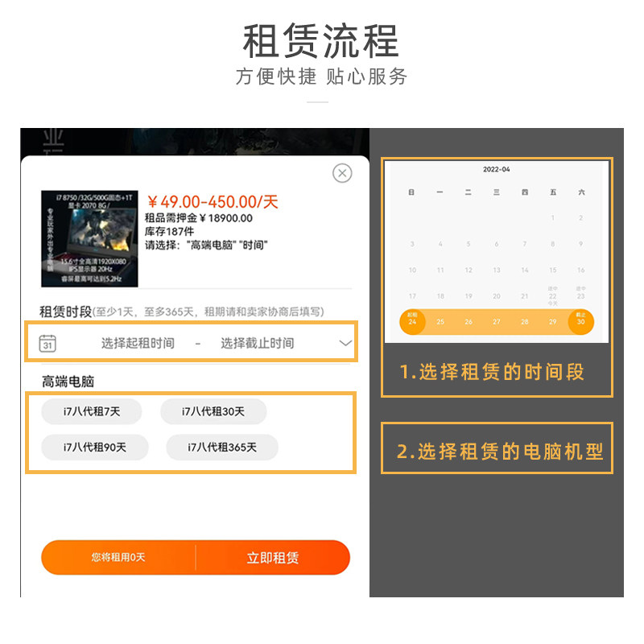Choose the i7八代租30天 option
Screen dimensions: 644x644
213,411
